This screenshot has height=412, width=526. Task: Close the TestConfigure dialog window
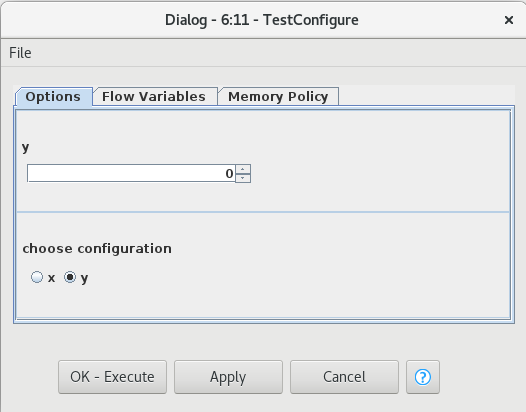(x=509, y=20)
